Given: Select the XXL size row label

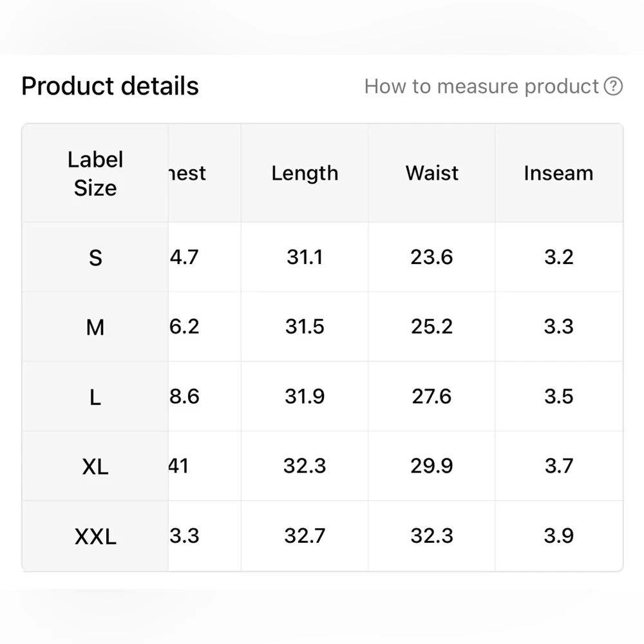Looking at the screenshot, I should coord(95,536).
